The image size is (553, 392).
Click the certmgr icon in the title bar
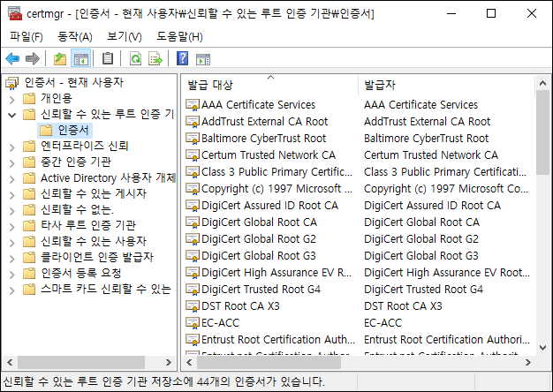[15, 13]
